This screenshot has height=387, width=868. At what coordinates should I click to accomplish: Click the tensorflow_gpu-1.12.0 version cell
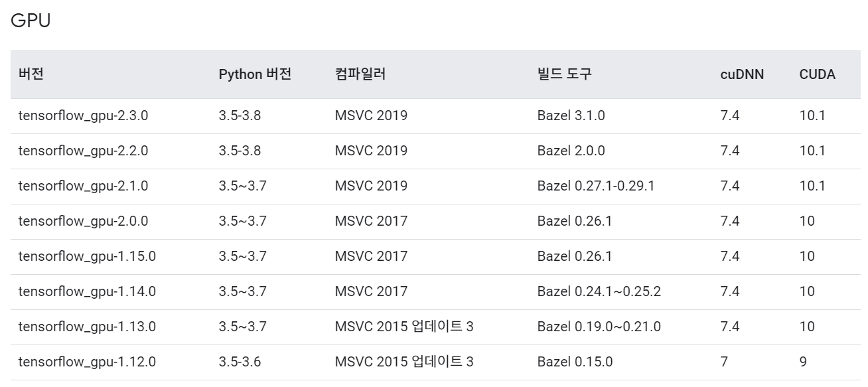[x=87, y=362]
